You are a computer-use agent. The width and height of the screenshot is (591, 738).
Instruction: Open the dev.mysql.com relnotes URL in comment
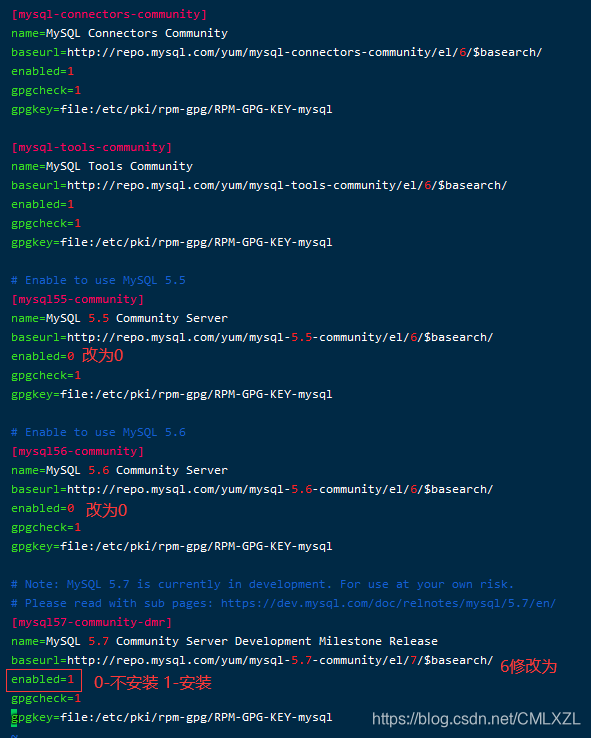click(x=388, y=603)
